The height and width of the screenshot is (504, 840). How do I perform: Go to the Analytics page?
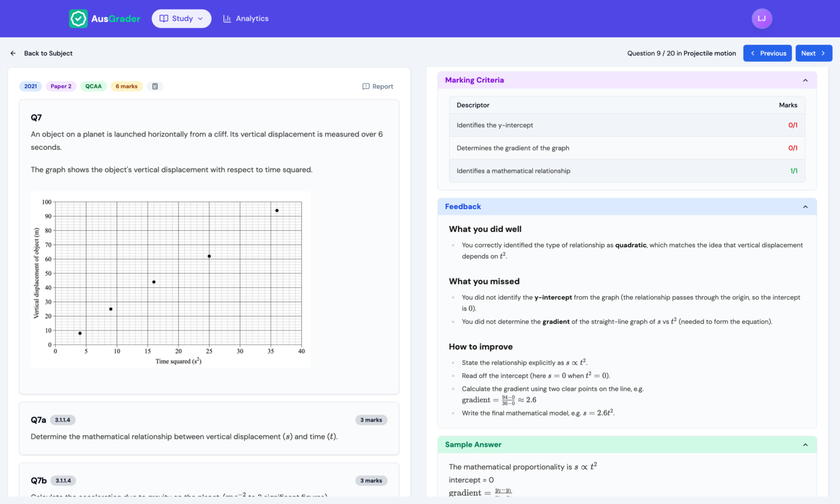(245, 19)
